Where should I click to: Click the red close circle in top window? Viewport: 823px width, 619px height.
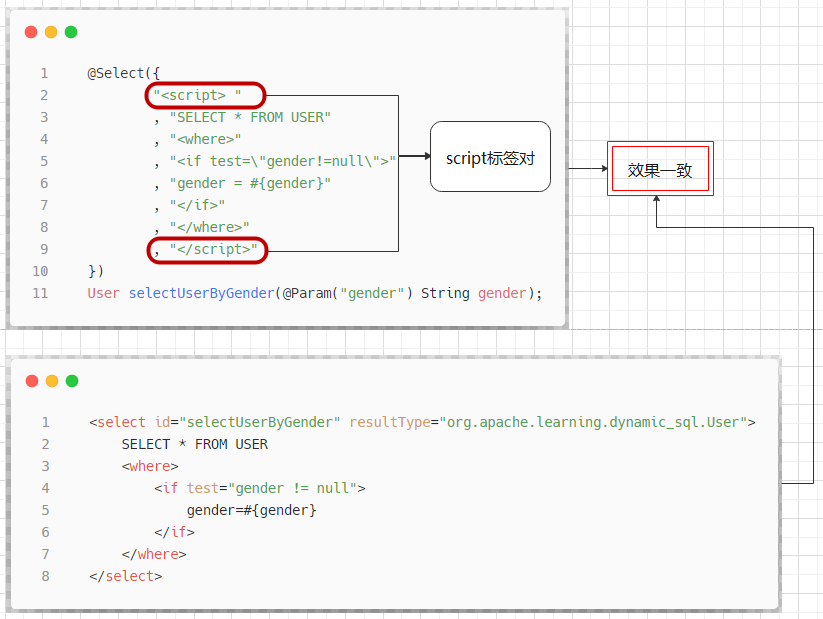point(31,31)
